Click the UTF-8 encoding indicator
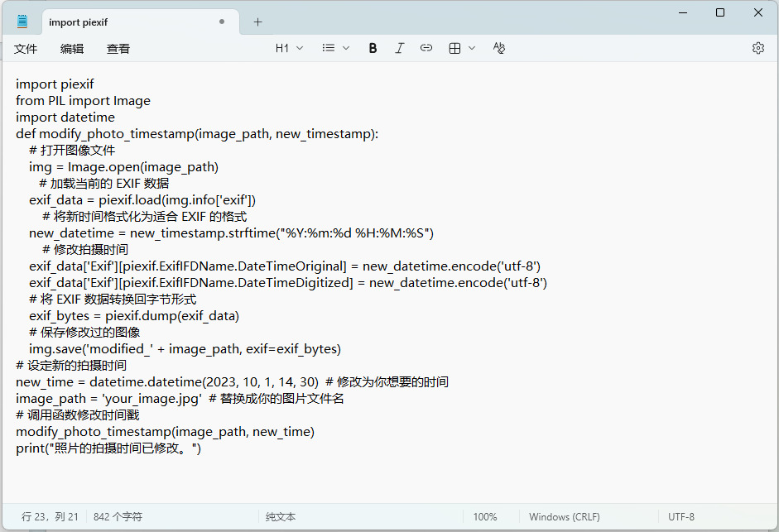 pyautogui.click(x=681, y=516)
